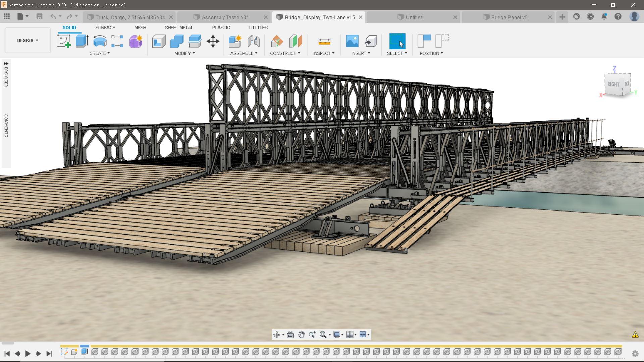Click the RIGHT face of ViewCube

coord(613,84)
